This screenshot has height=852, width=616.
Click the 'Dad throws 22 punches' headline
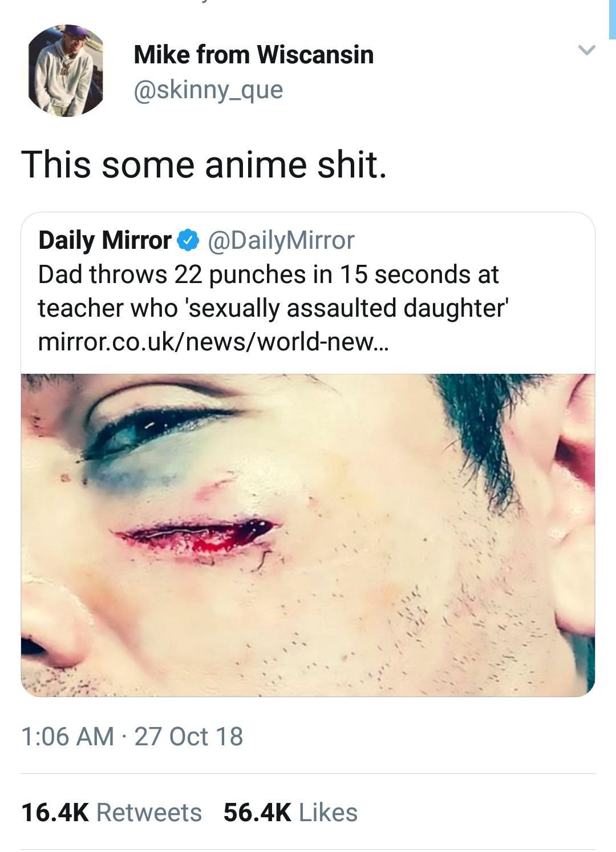[x=268, y=274]
